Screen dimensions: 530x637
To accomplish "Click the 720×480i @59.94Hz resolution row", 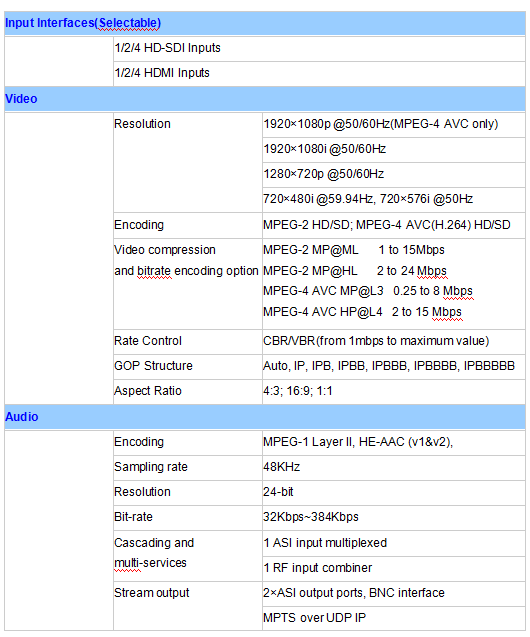I will 394,199.
